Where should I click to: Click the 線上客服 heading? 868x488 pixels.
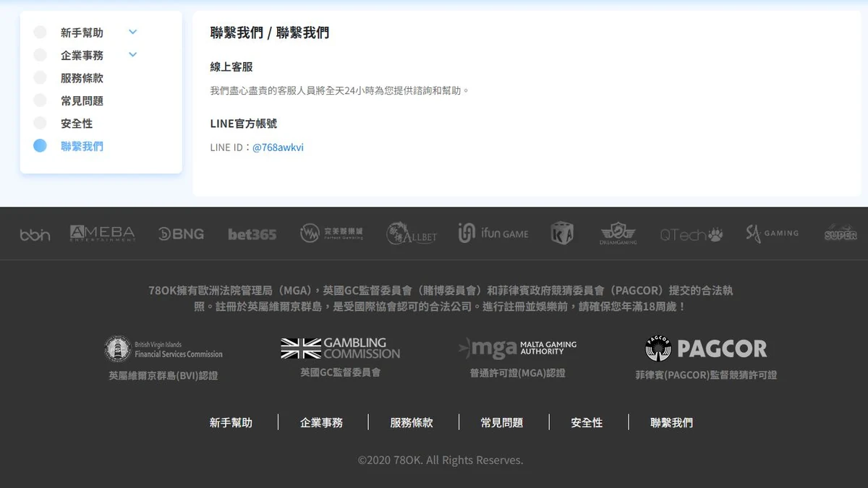pyautogui.click(x=231, y=67)
